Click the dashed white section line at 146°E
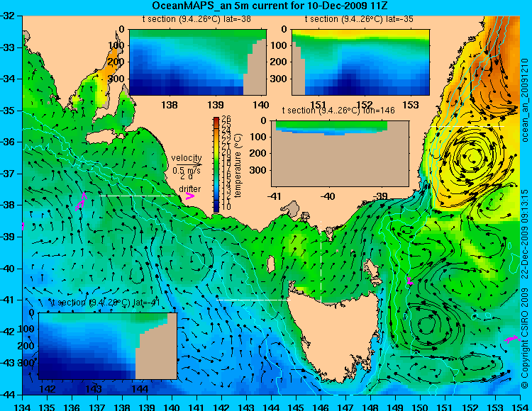The image size is (532, 411). pos(321,261)
